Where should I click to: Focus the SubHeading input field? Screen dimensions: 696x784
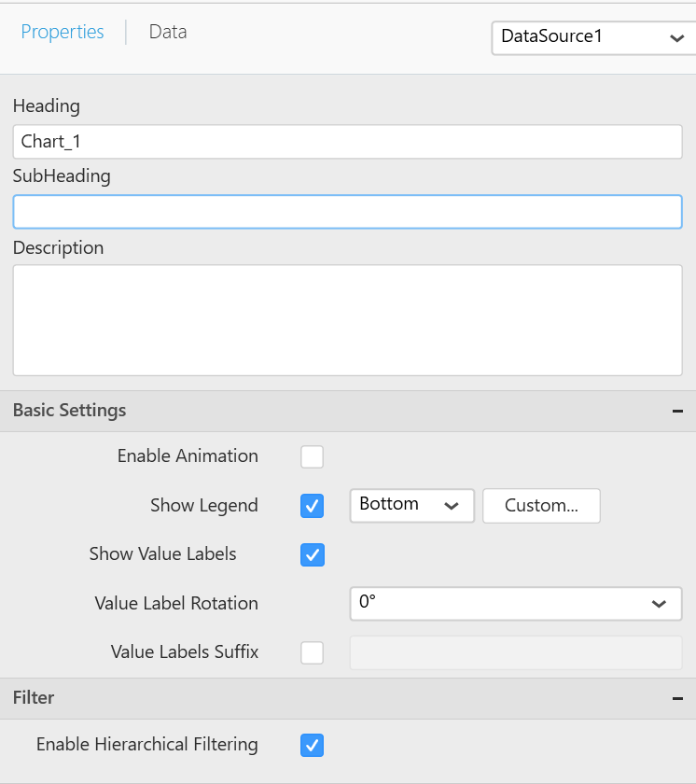347,212
